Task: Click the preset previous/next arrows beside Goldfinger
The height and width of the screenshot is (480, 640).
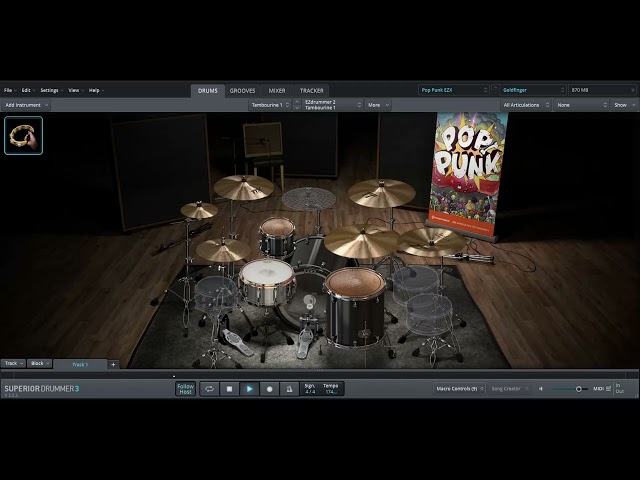Action: point(495,90)
